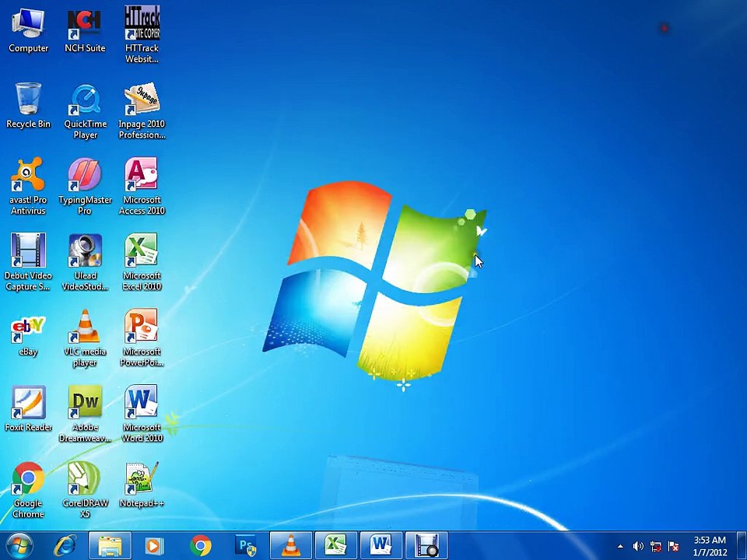This screenshot has width=747, height=560.
Task: Switch to Word in the taskbar
Action: (x=381, y=546)
